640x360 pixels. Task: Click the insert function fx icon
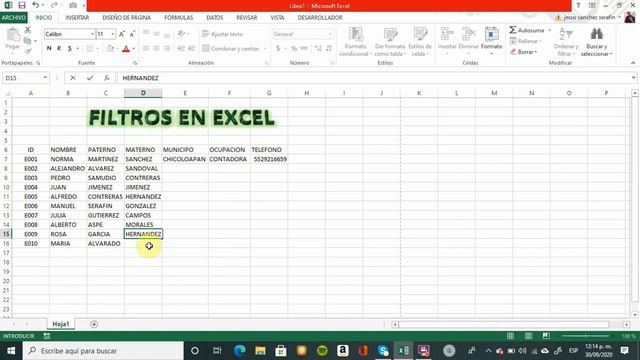107,78
